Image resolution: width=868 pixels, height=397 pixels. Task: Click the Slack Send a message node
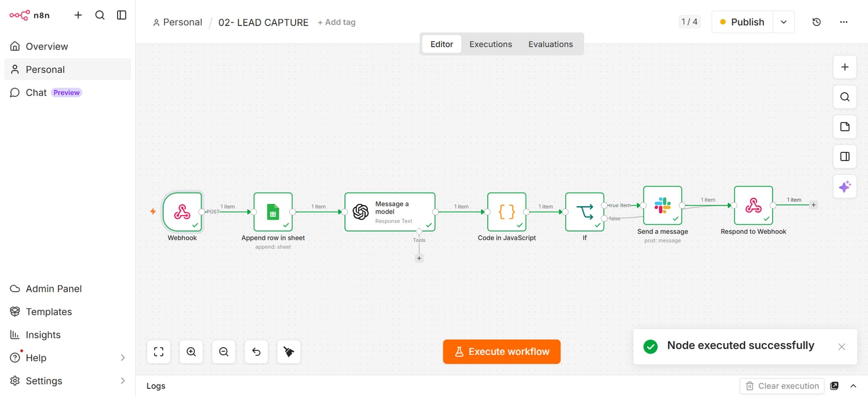tap(662, 206)
